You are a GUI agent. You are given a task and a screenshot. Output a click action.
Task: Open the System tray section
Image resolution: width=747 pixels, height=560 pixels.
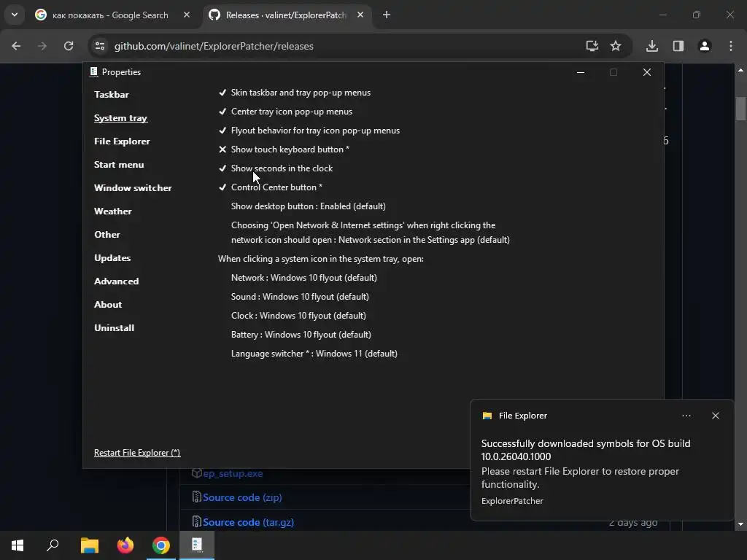120,118
